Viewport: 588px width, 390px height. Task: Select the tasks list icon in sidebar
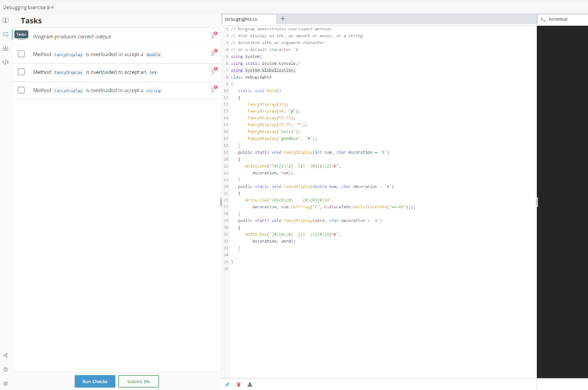click(5, 34)
